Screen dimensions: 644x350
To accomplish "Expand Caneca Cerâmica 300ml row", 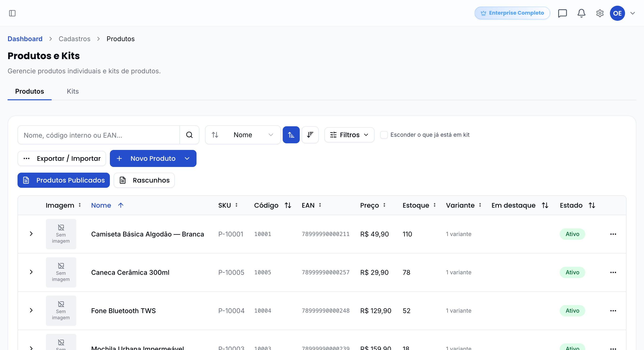I will (31, 272).
